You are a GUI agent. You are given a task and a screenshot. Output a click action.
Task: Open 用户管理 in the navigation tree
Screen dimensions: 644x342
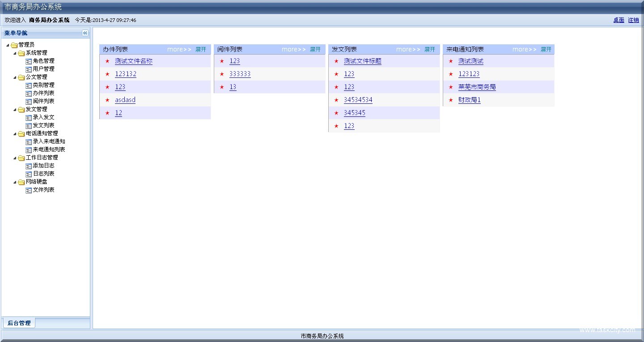pyautogui.click(x=43, y=69)
